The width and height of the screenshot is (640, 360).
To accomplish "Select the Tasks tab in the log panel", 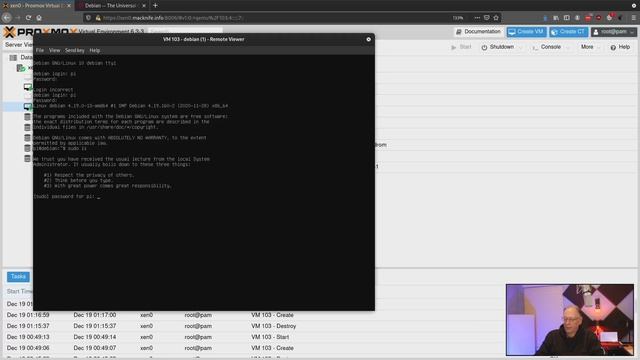I will (18, 277).
